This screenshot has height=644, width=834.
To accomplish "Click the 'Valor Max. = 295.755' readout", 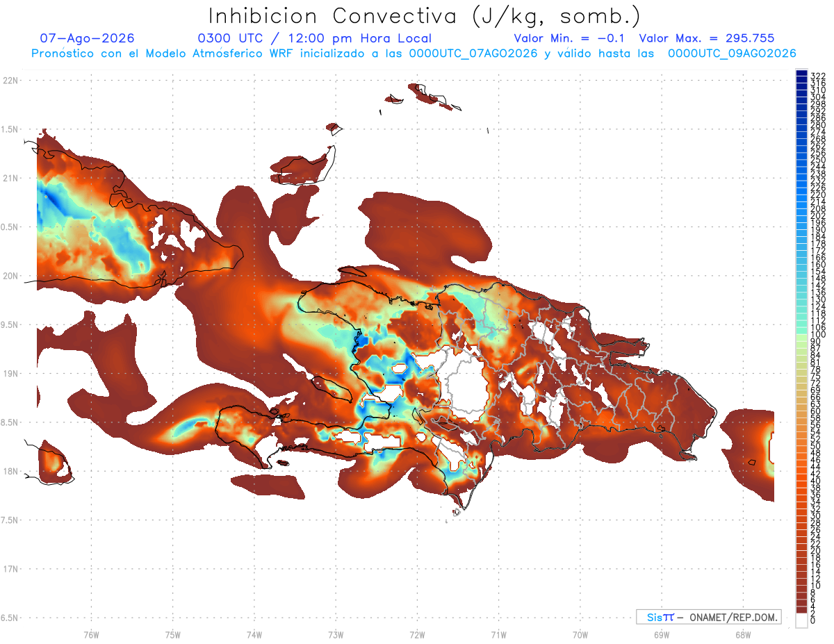I will [707, 38].
